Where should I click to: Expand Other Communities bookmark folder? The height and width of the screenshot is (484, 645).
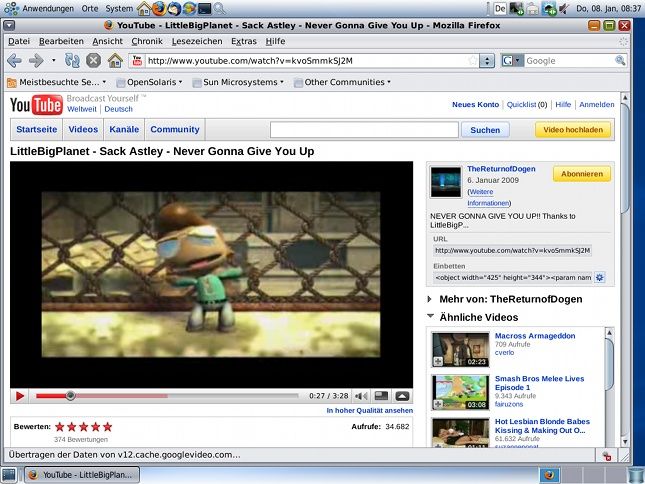342,82
